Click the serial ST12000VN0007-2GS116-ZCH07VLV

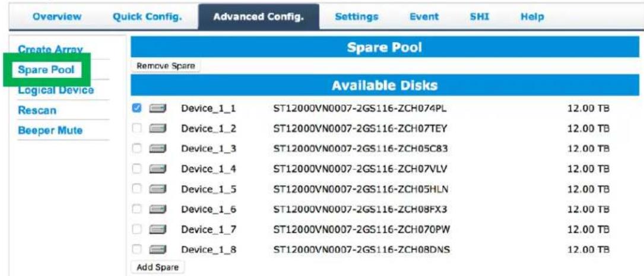click(x=360, y=169)
